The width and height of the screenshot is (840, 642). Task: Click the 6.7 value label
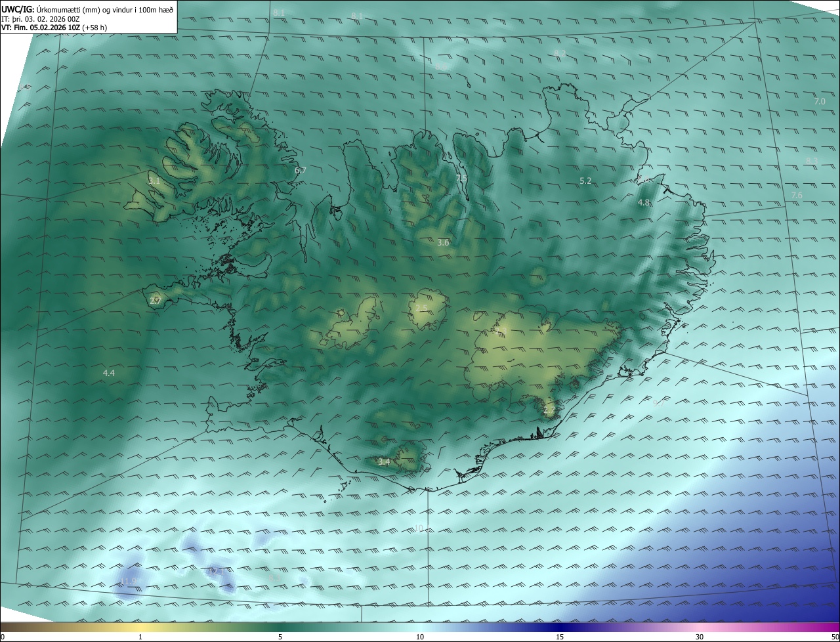(x=301, y=171)
